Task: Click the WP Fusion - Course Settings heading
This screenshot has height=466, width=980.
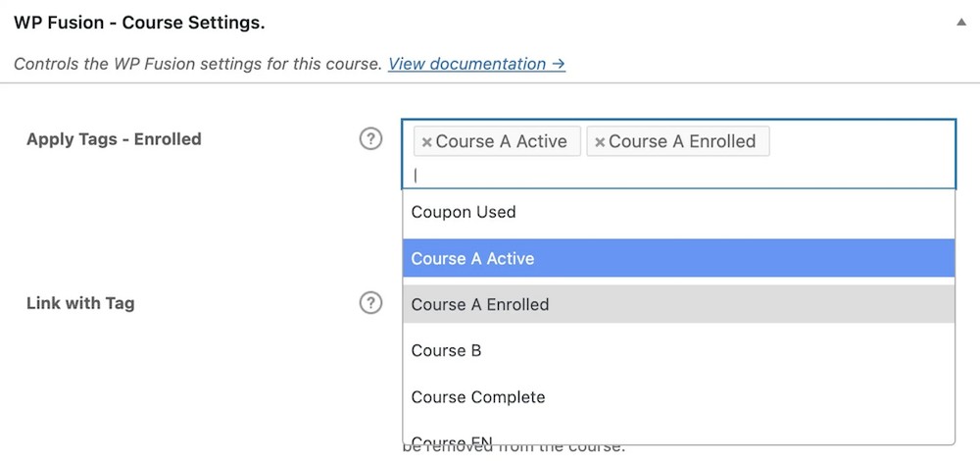Action: coord(139,22)
